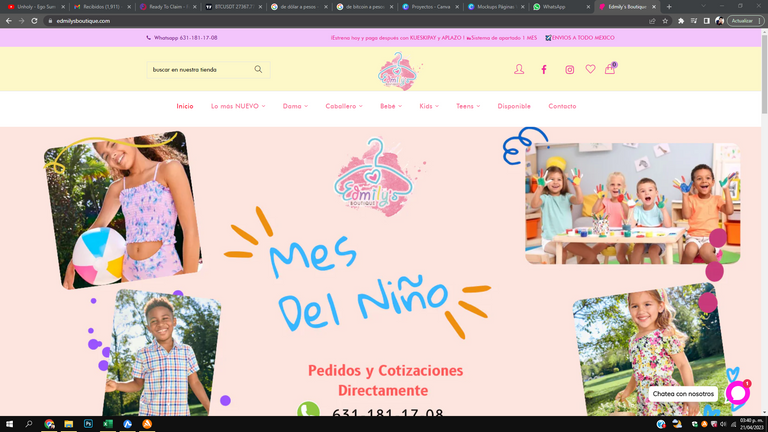Open Chrome extensions puzzle icon
Viewport: 768px width, 432px height.
681,21
